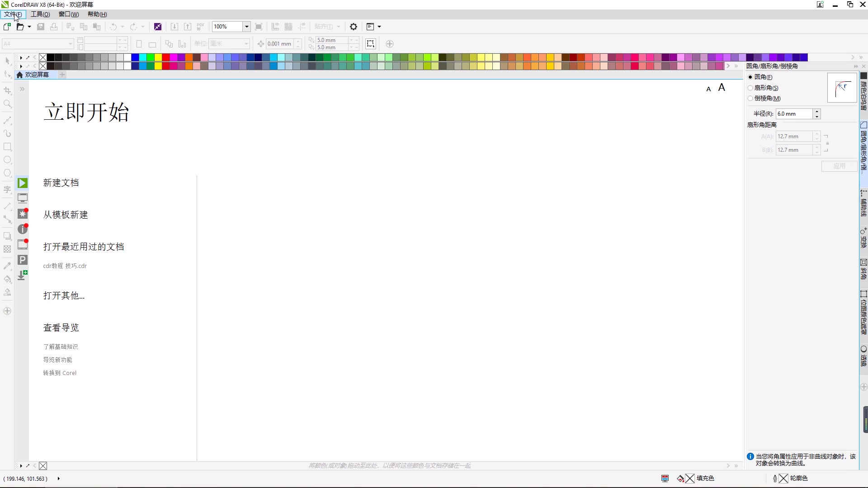The image size is (868, 488).
Task: Select the 扇形角 radio button
Action: (x=750, y=88)
